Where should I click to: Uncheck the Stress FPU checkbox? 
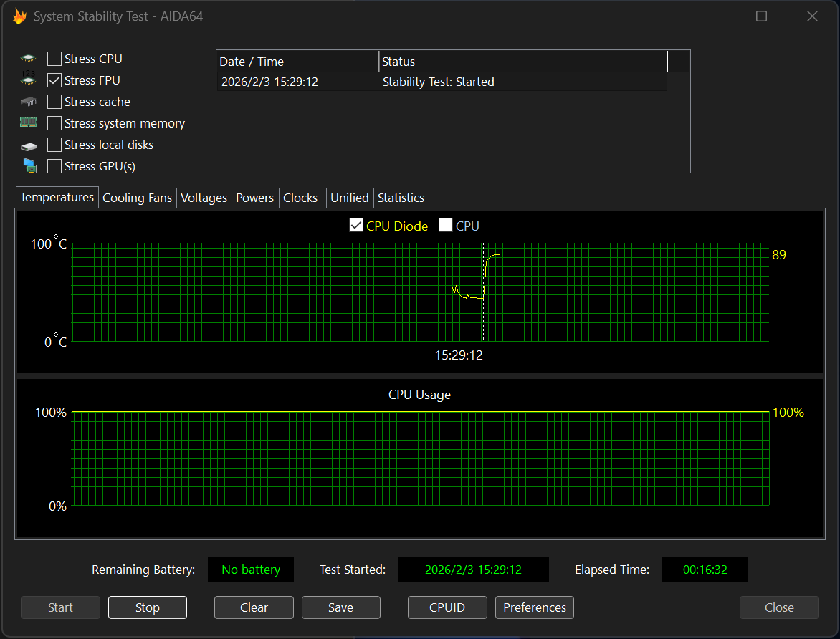[54, 80]
